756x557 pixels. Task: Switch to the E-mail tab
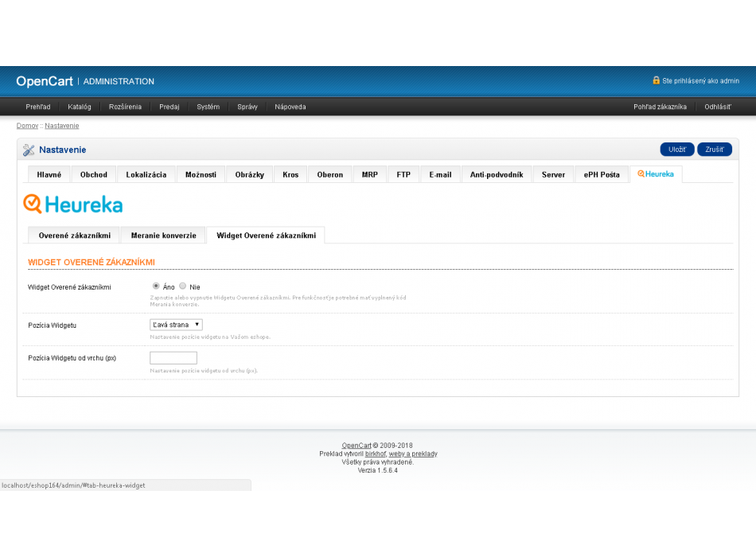441,174
